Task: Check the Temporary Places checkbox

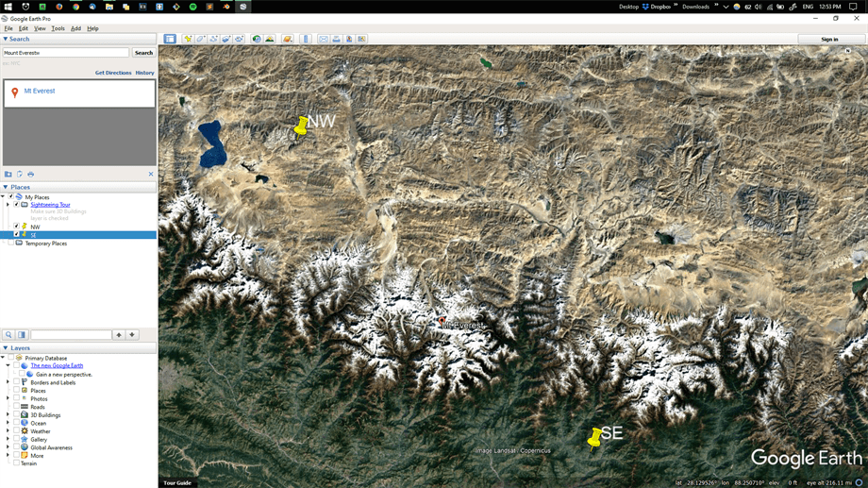Action: tap(10, 243)
